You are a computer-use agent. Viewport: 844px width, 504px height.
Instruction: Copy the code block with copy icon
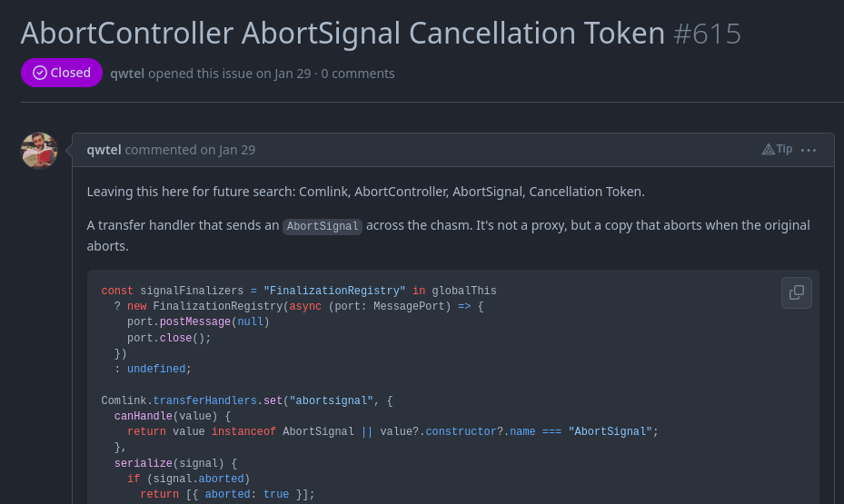(x=796, y=292)
